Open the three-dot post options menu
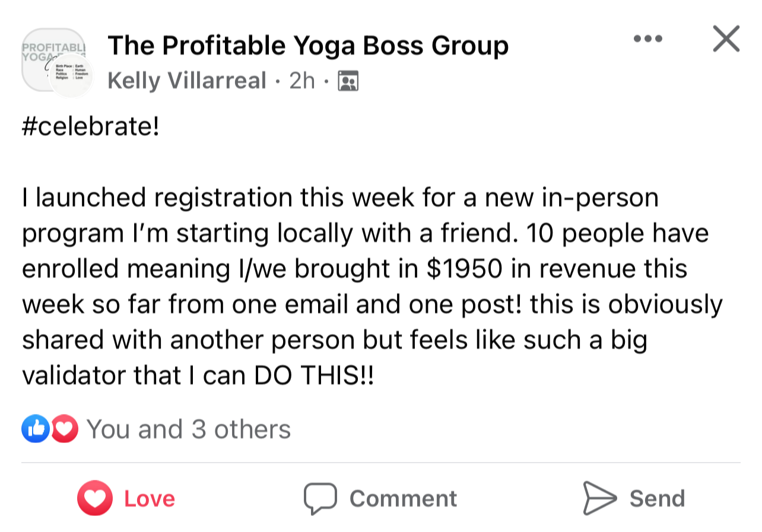The width and height of the screenshot is (762, 532). (647, 40)
